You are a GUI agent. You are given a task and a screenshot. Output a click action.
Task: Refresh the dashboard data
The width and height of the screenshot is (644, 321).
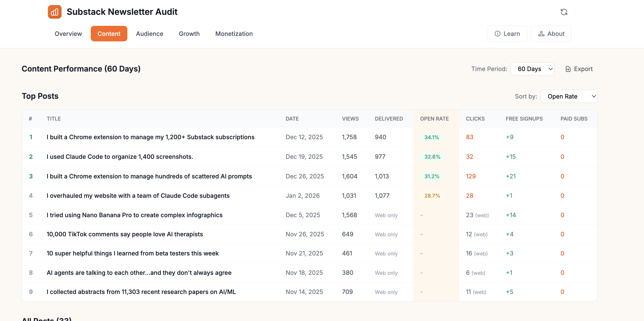coord(564,12)
